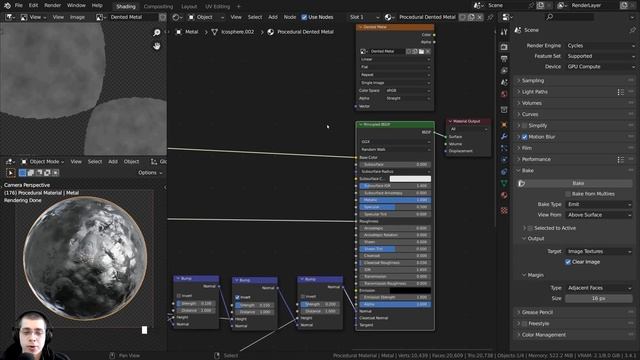The height and width of the screenshot is (360, 640).
Task: Unlink the Procedural Dented Metal material with the X
Action: pyautogui.click(x=480, y=17)
